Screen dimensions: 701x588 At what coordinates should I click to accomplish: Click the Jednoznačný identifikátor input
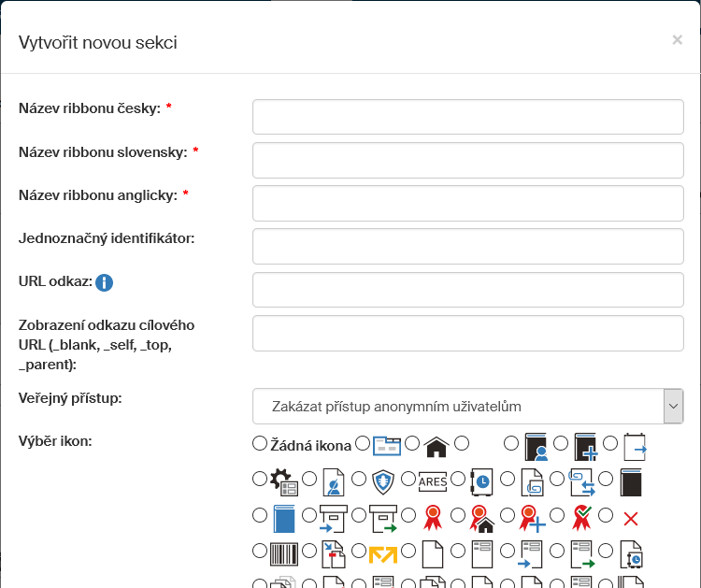[467, 247]
